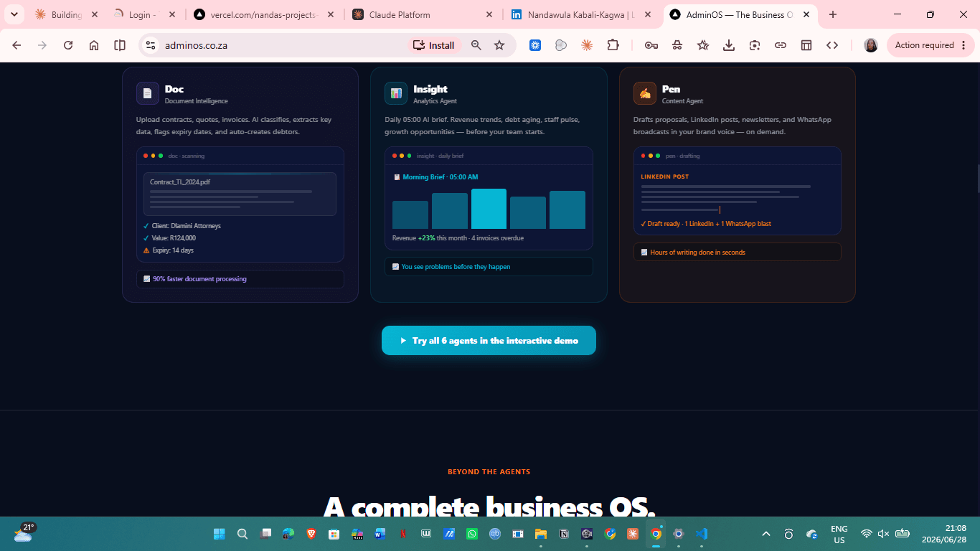Switch to the Login tab
This screenshot has width=980, height=551.
[145, 14]
